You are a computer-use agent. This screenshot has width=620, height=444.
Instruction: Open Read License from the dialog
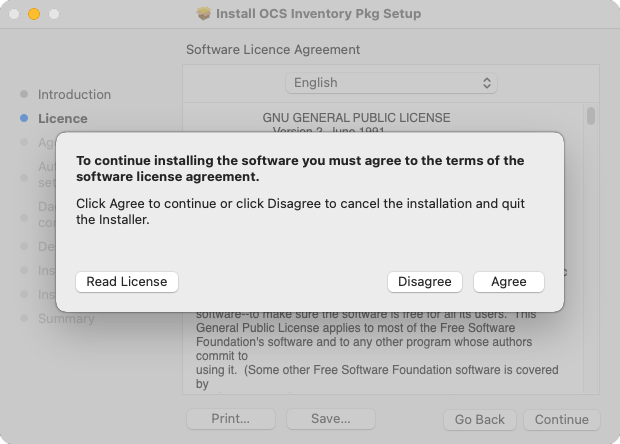tap(127, 282)
